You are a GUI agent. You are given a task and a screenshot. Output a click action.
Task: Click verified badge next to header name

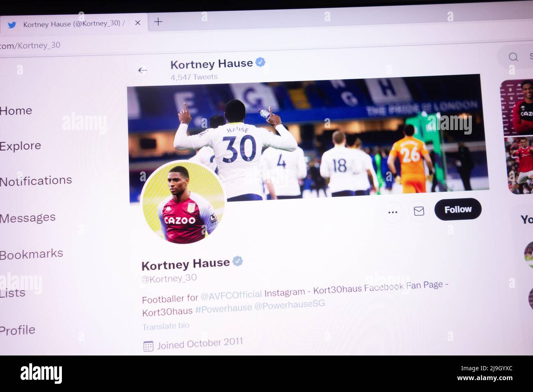click(x=260, y=62)
